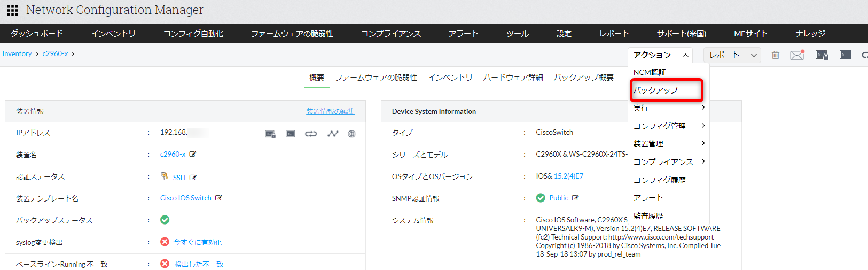Click the trash delete icon in toolbar
The image size is (868, 270).
click(x=776, y=55)
